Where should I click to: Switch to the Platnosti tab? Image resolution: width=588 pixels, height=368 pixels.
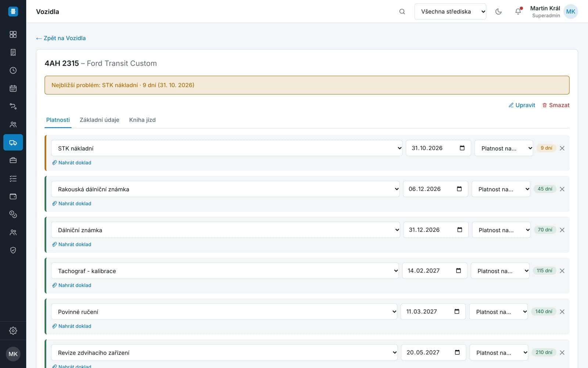[x=58, y=120]
